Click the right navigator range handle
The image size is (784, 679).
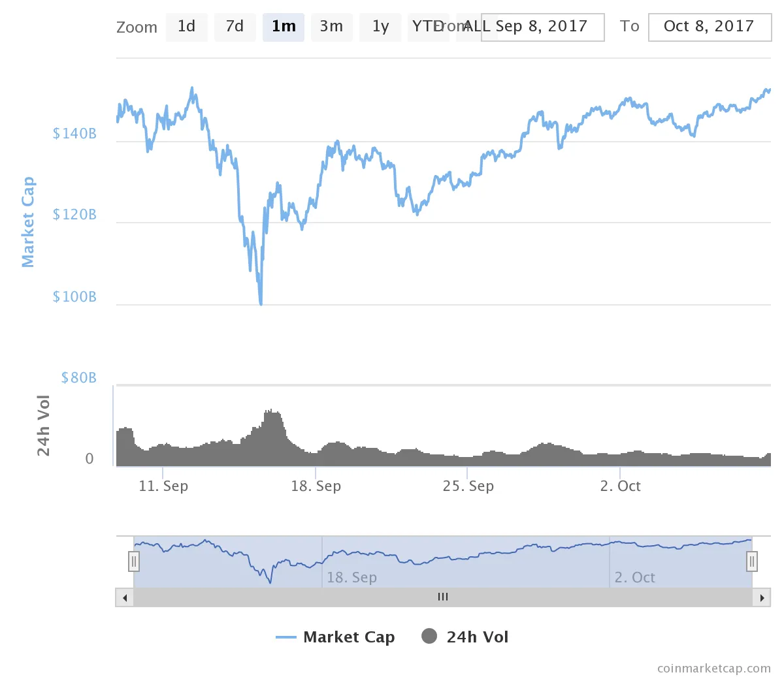pyautogui.click(x=752, y=561)
